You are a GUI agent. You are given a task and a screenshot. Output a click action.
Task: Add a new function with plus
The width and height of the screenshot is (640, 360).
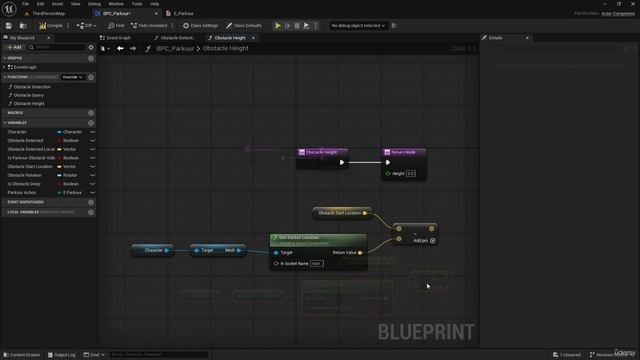pos(91,77)
